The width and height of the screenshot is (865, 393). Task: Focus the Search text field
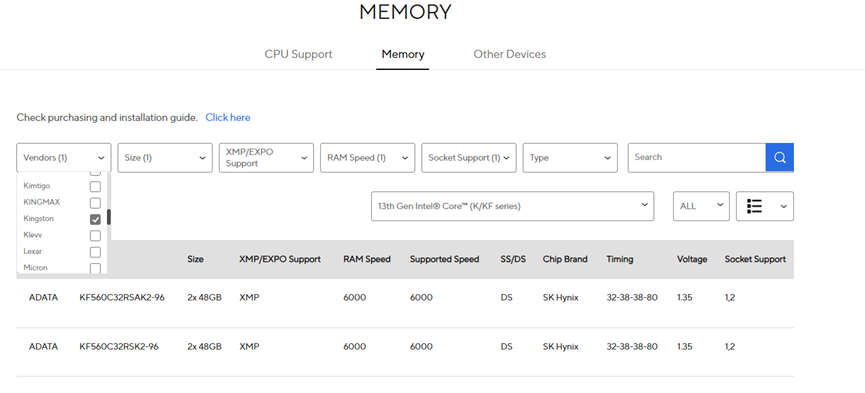pos(697,158)
